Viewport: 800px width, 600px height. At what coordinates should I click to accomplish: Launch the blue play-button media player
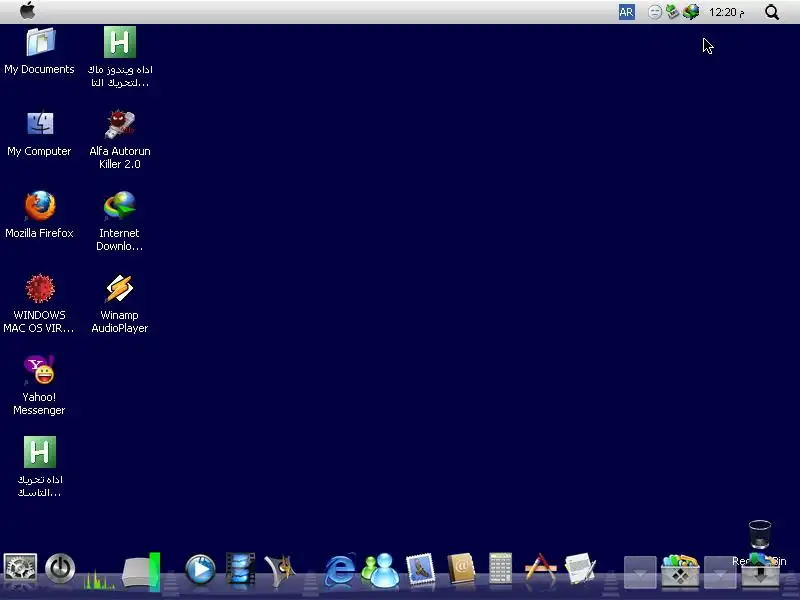pos(200,568)
